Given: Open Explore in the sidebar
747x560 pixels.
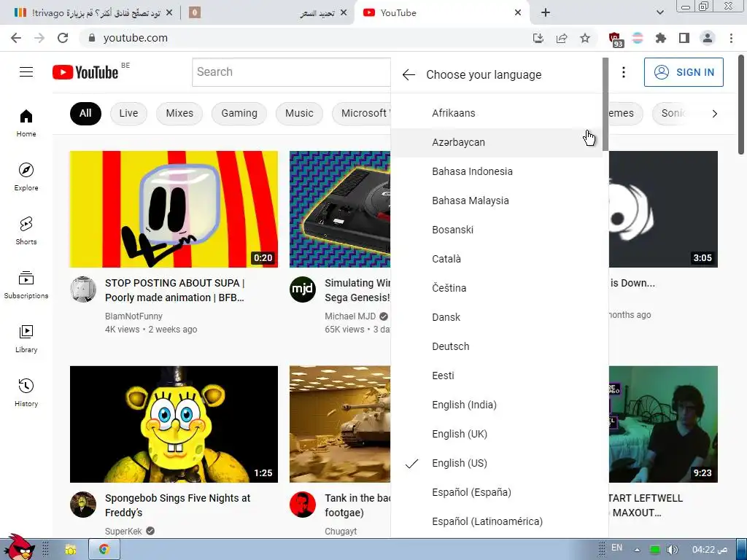Looking at the screenshot, I should point(26,176).
